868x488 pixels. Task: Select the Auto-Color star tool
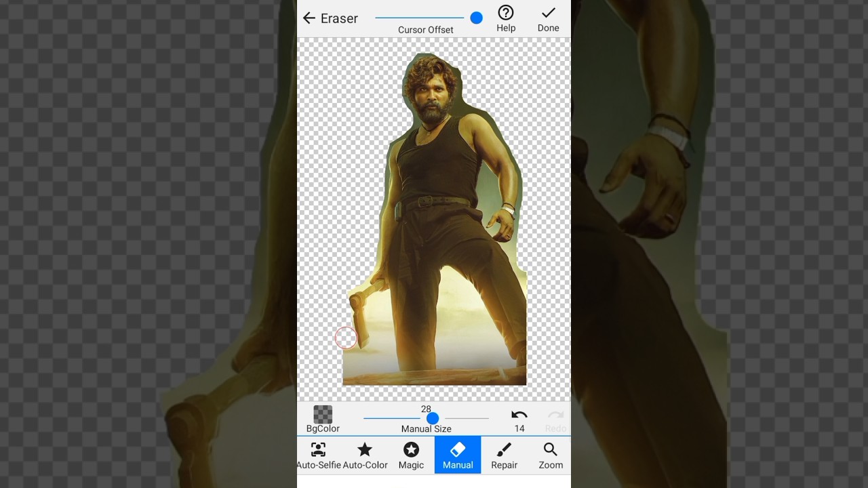pos(365,455)
